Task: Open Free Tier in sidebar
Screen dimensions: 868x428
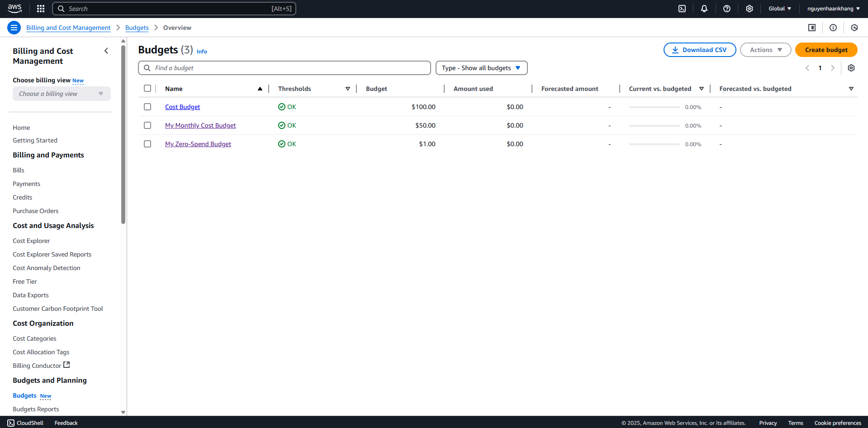Action: click(25, 281)
